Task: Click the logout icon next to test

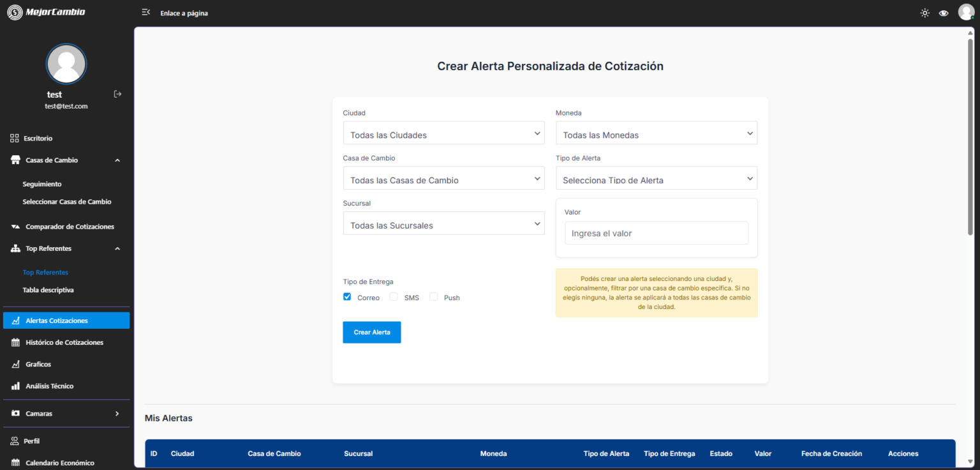Action: (x=117, y=94)
